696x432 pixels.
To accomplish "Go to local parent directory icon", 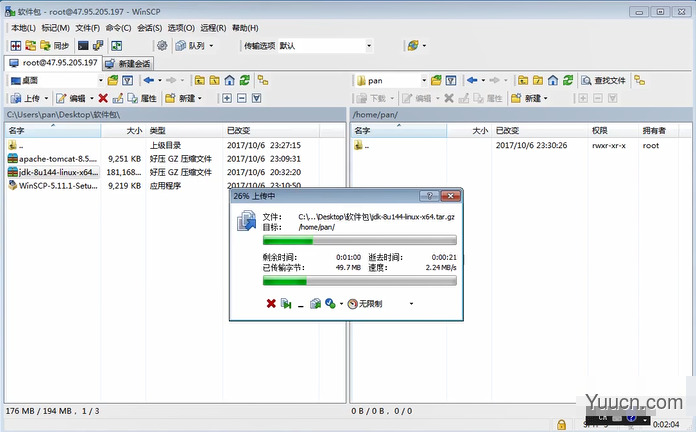I will click(x=200, y=80).
